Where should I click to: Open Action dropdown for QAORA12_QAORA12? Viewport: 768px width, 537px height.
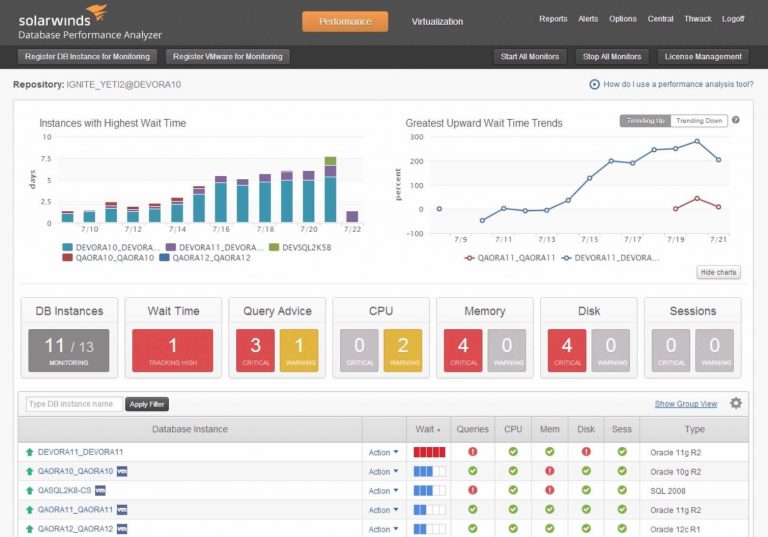click(384, 529)
